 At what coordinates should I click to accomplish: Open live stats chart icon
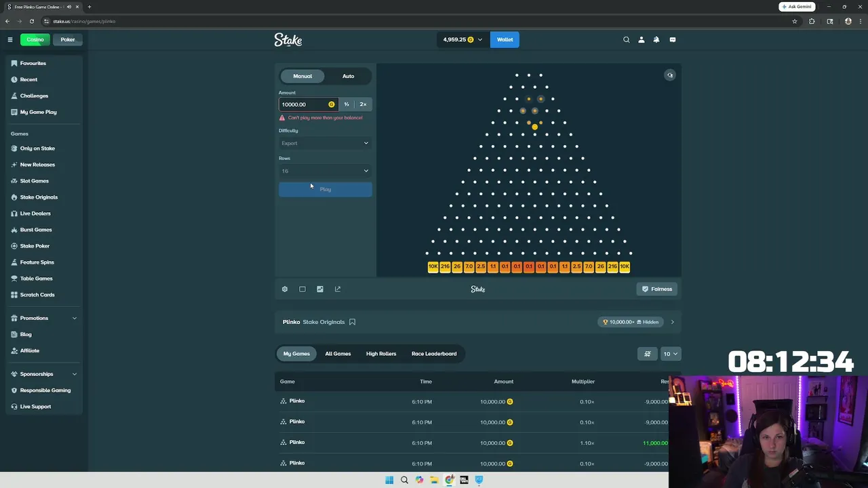pyautogui.click(x=320, y=289)
